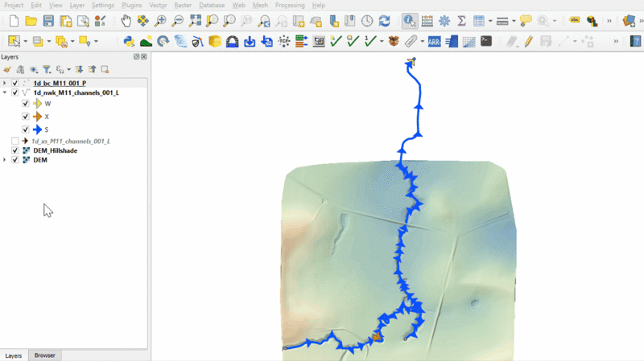This screenshot has width=644, height=361.
Task: Select the 1d_nwk_M11_channels_001_L layer name
Action: tap(76, 92)
